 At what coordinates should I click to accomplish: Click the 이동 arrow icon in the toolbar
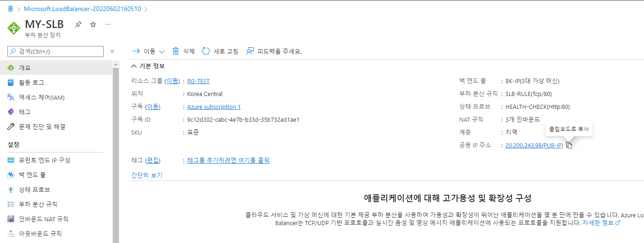tap(136, 51)
